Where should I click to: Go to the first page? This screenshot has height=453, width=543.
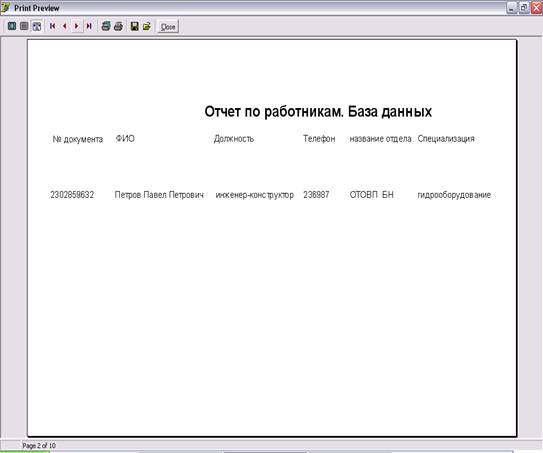pyautogui.click(x=53, y=26)
